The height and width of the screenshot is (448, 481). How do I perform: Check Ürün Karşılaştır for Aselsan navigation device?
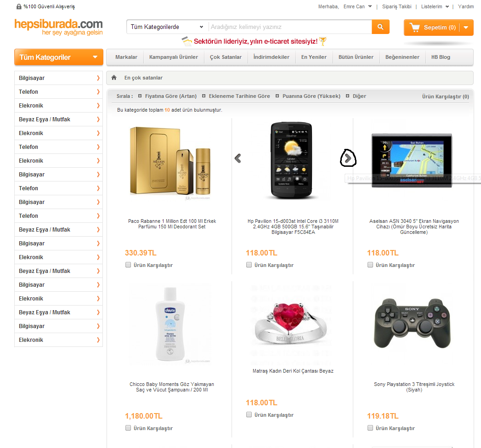pyautogui.click(x=370, y=265)
